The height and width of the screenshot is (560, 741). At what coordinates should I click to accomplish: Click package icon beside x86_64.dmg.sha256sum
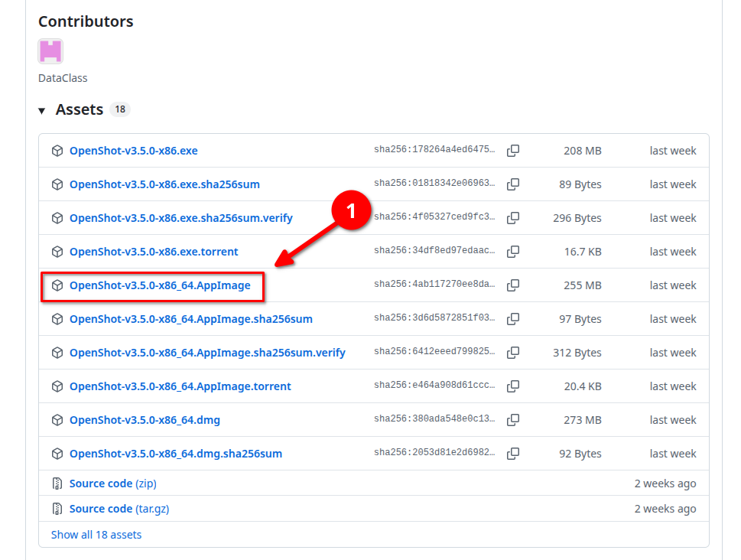coord(57,454)
